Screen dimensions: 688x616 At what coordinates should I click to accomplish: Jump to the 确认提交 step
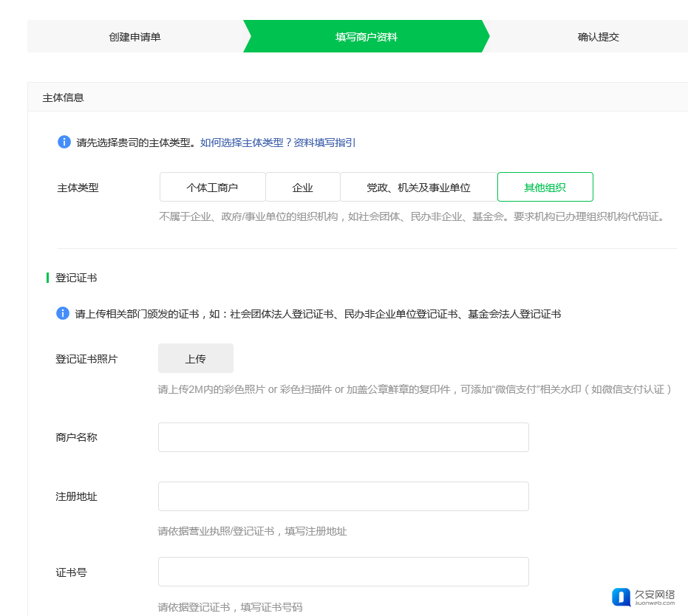point(598,37)
